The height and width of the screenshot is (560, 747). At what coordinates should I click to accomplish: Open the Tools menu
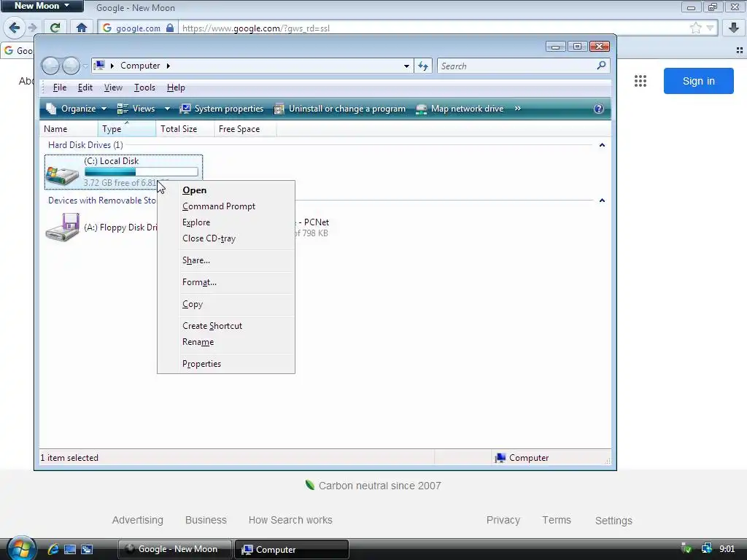(144, 87)
